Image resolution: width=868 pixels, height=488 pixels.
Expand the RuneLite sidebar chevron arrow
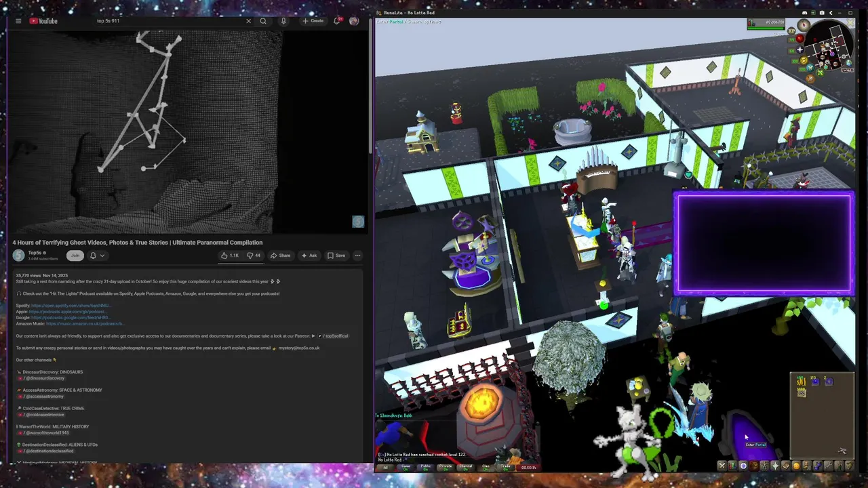pyautogui.click(x=831, y=13)
